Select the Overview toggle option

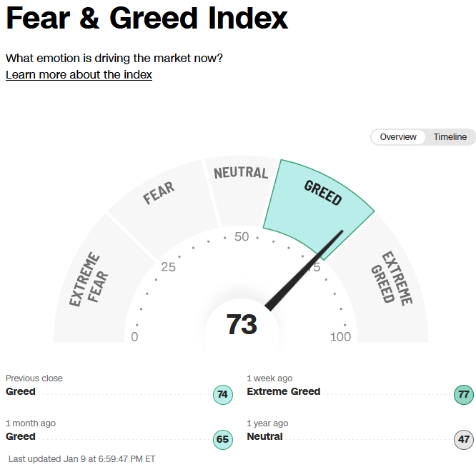click(398, 137)
